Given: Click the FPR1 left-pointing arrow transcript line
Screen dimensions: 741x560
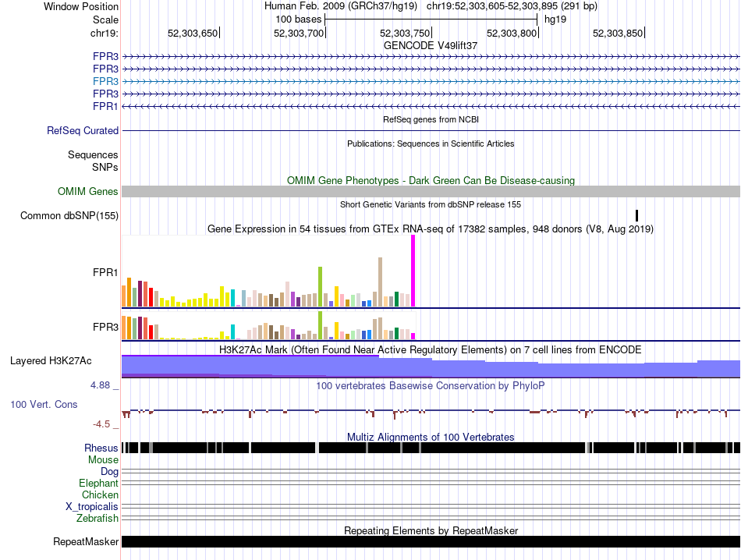Looking at the screenshot, I should [431, 106].
